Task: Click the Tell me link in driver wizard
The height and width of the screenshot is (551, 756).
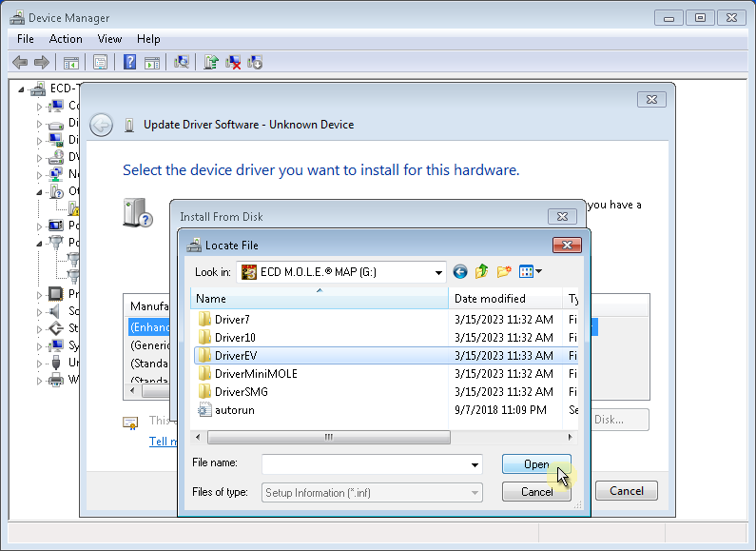Action: click(163, 441)
